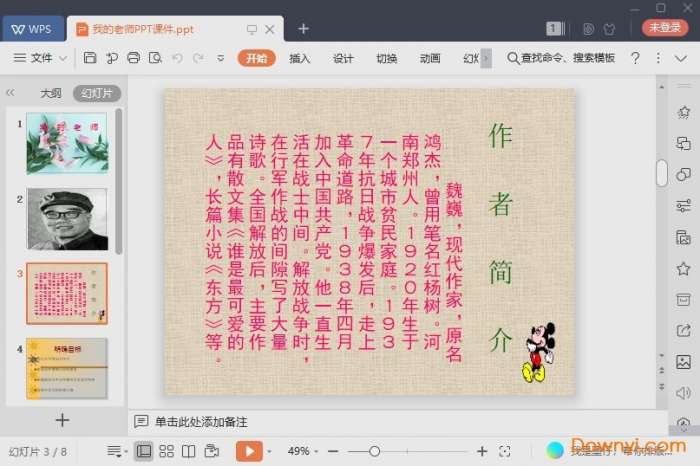Select slide 4 thumbnail
This screenshot has height=466, width=700.
[67, 368]
